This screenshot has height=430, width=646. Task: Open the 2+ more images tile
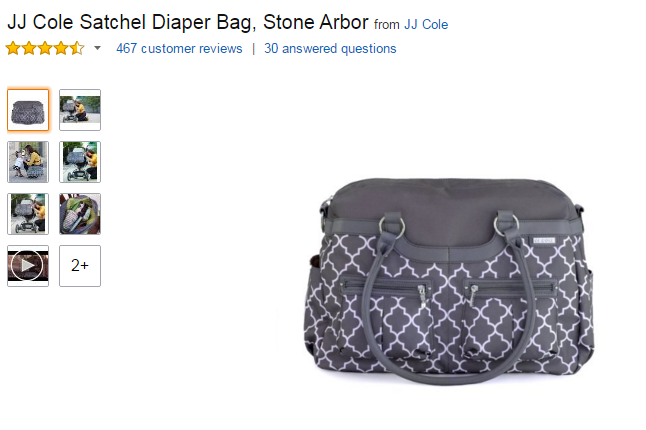[x=80, y=266]
